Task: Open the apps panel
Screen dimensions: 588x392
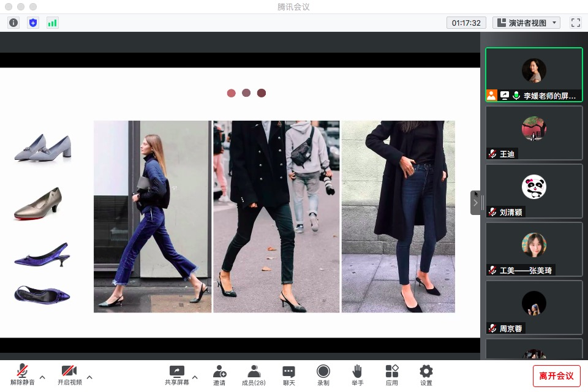Action: [x=392, y=375]
